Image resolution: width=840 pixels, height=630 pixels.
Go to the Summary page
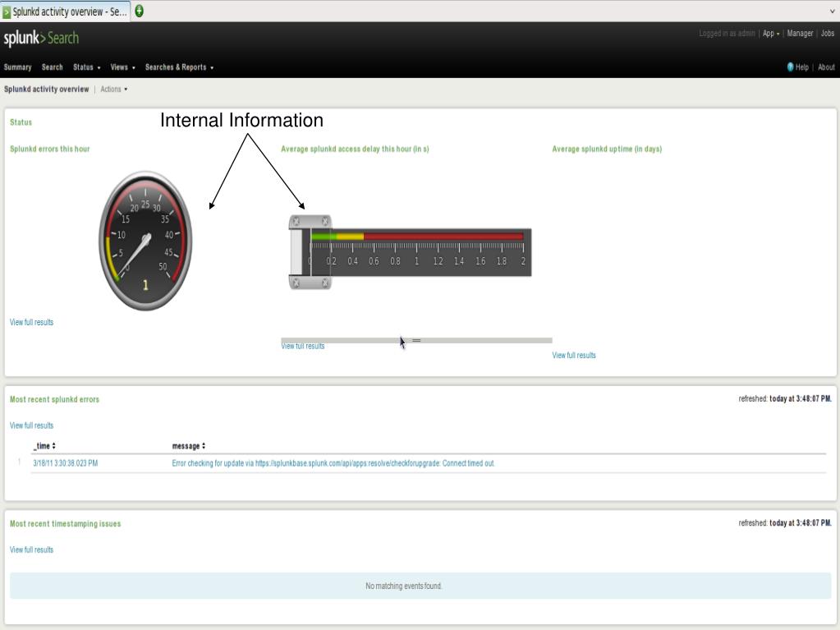(18, 67)
